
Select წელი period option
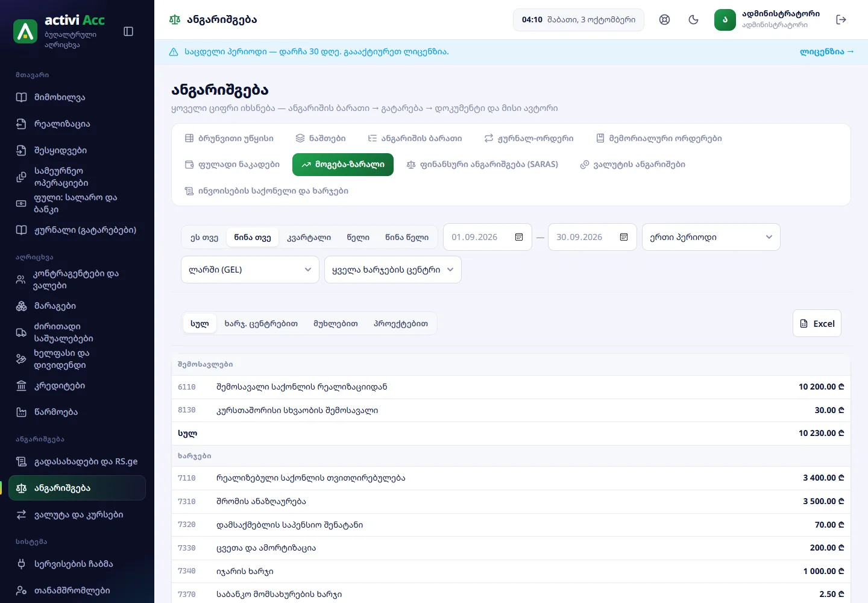(358, 237)
